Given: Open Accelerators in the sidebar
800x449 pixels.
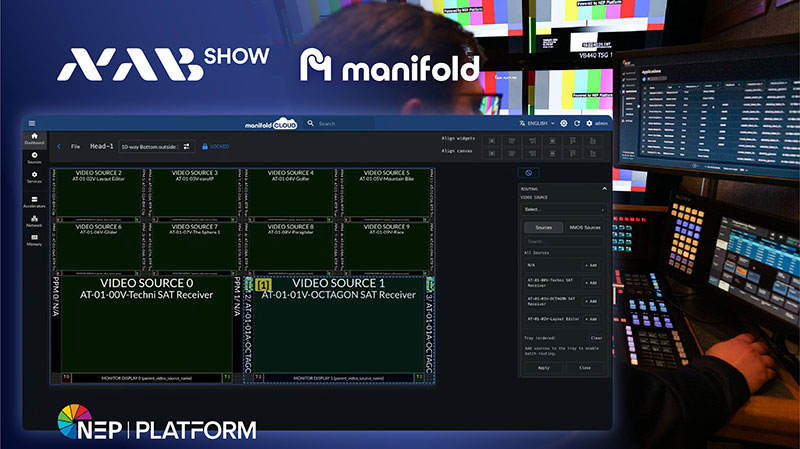Looking at the screenshot, I should tap(34, 202).
